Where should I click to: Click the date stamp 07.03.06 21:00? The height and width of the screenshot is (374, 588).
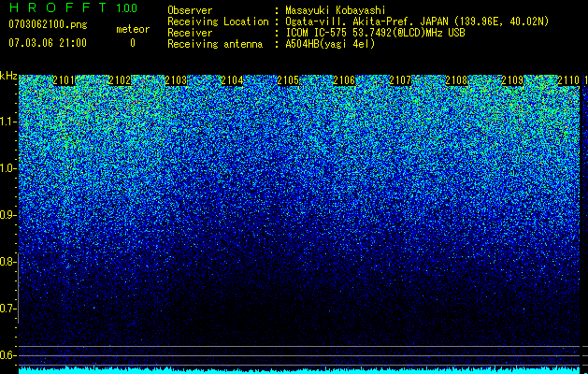48,43
